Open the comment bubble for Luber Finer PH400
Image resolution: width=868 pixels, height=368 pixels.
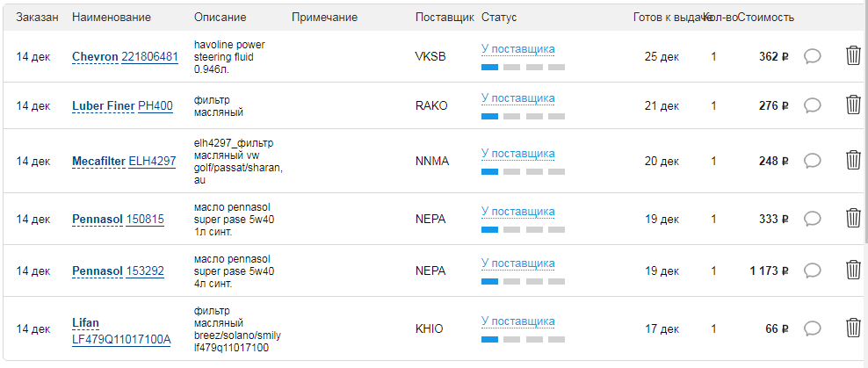812,105
